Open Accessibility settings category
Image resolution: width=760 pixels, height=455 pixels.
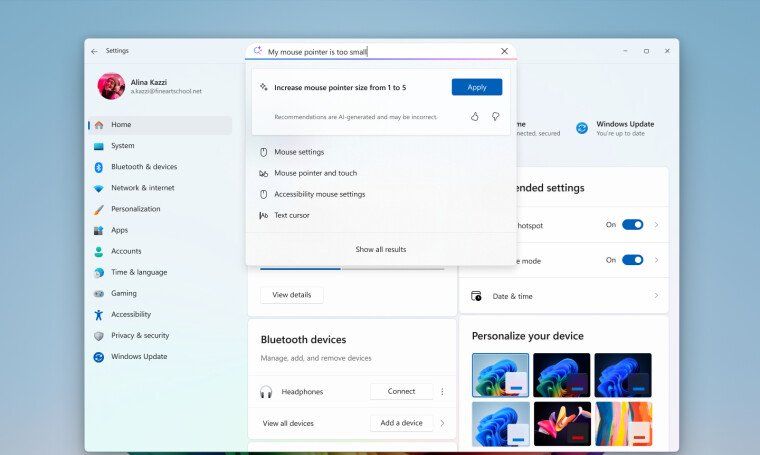click(x=160, y=314)
